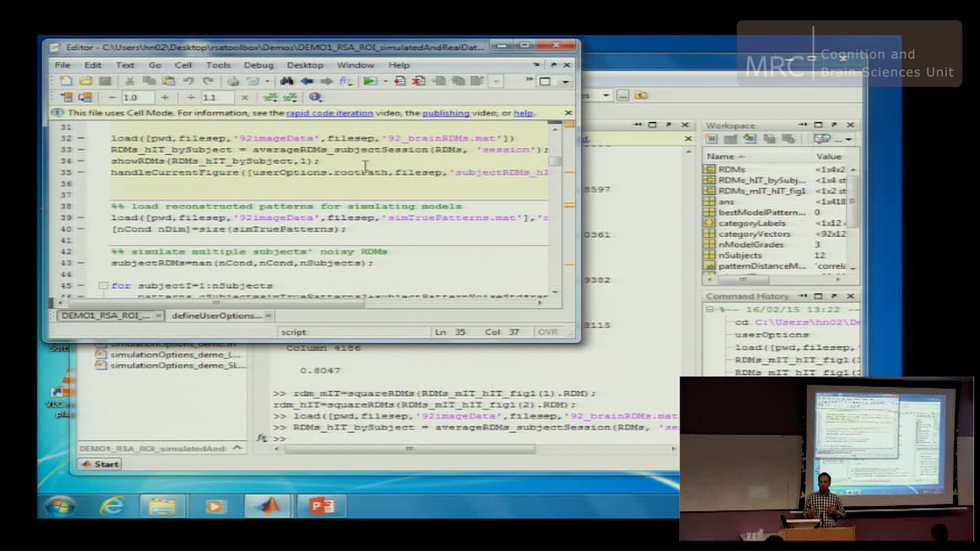The image size is (980, 551).
Task: Click Import data icon in Workspace toolbar
Action: point(749,139)
